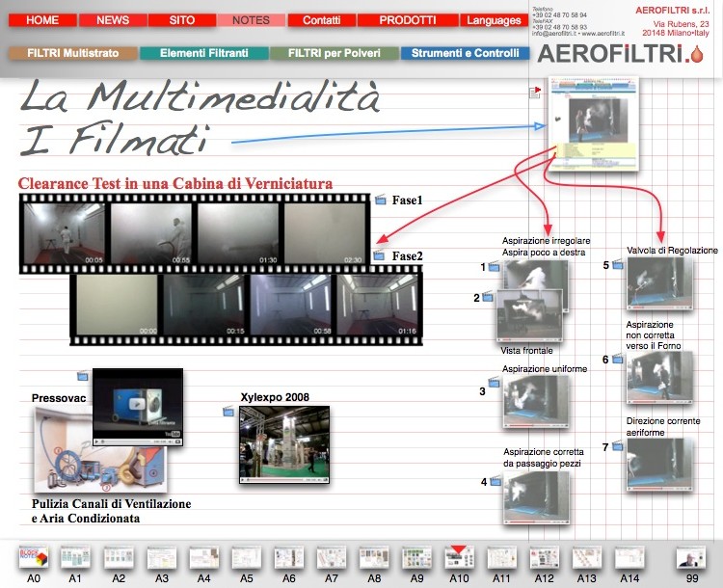This screenshot has height=588, width=723.
Task: Click the clip icon next to video 6
Action: click(618, 359)
